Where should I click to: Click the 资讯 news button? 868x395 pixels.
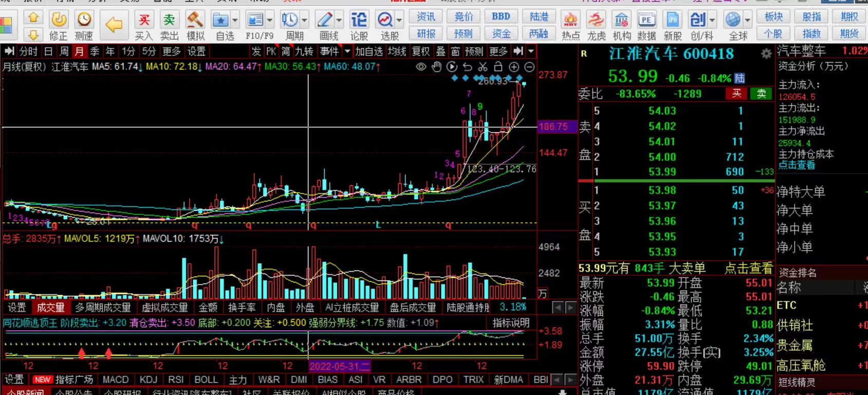[x=426, y=17]
